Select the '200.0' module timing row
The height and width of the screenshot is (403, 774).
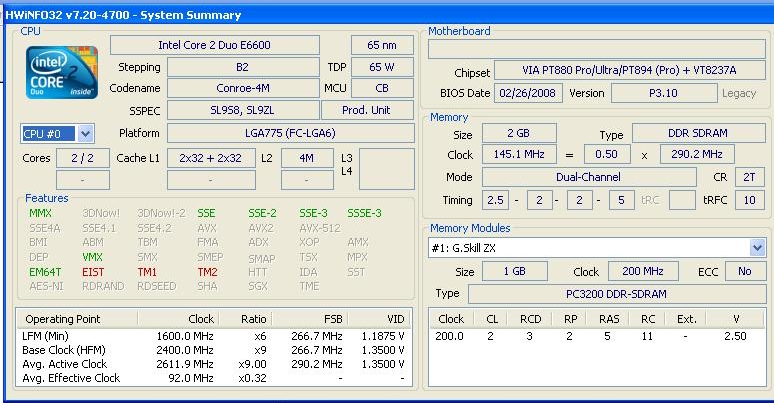click(597, 336)
